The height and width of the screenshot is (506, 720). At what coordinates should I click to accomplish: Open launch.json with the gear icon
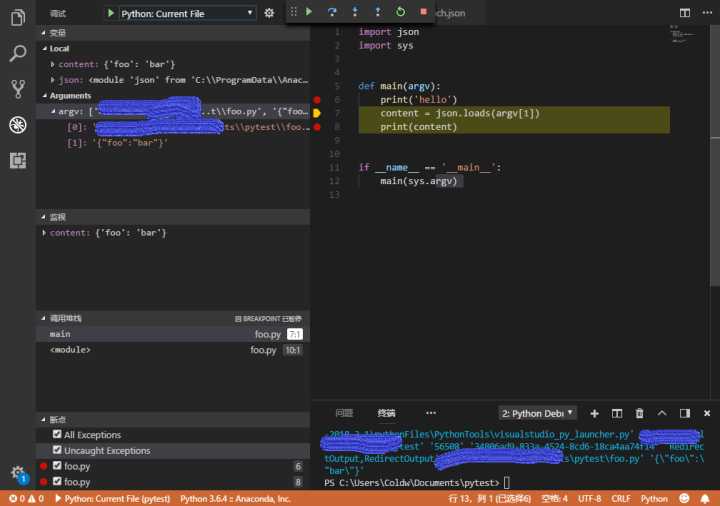click(x=269, y=13)
